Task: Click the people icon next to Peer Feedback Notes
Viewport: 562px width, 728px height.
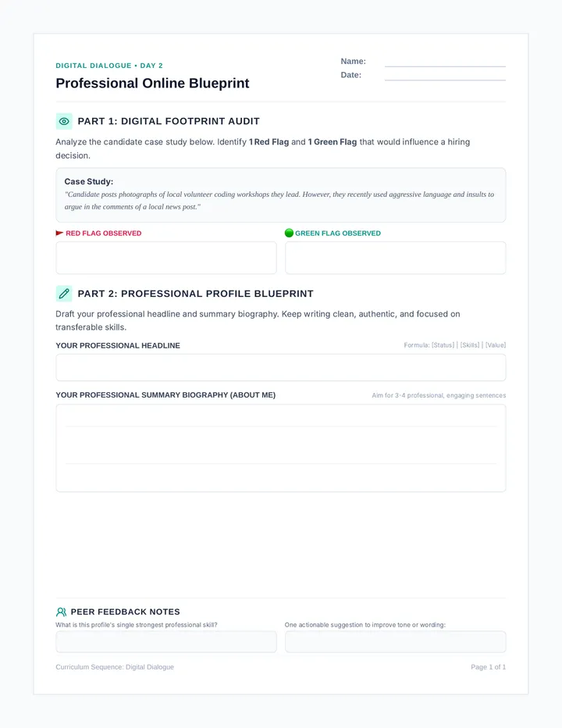Action: (x=61, y=612)
